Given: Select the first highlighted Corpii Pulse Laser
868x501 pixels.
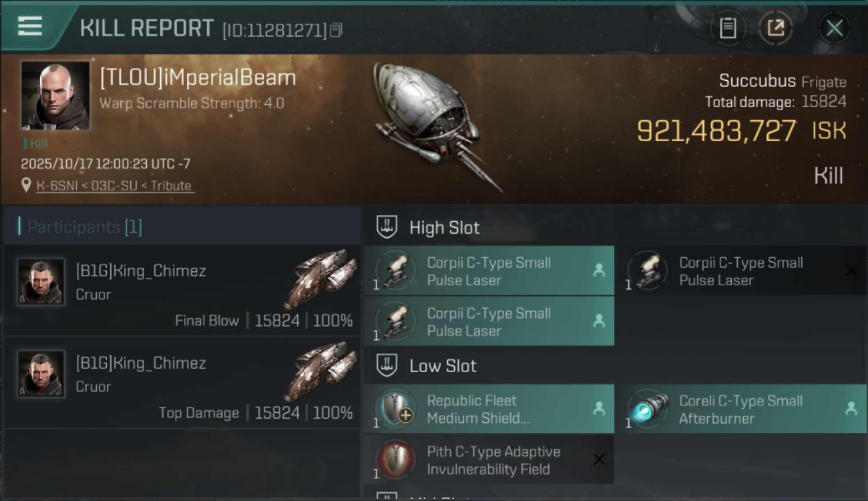Looking at the screenshot, I should 489,271.
